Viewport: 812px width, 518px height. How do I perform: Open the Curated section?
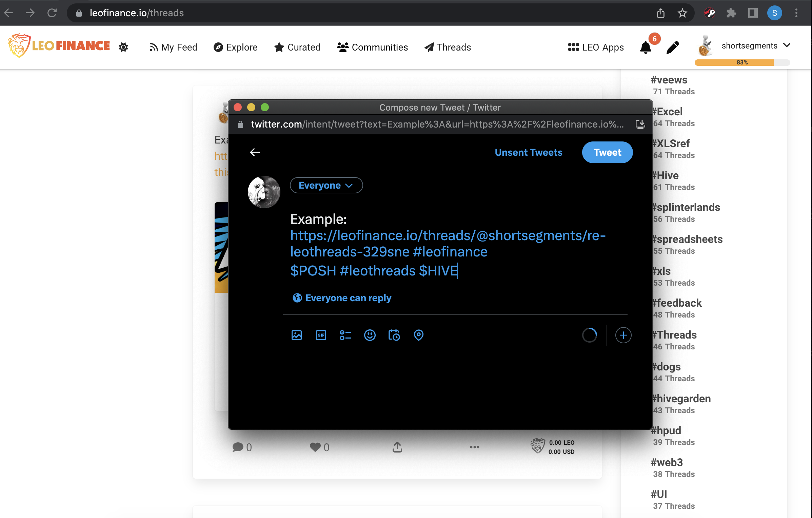[297, 47]
